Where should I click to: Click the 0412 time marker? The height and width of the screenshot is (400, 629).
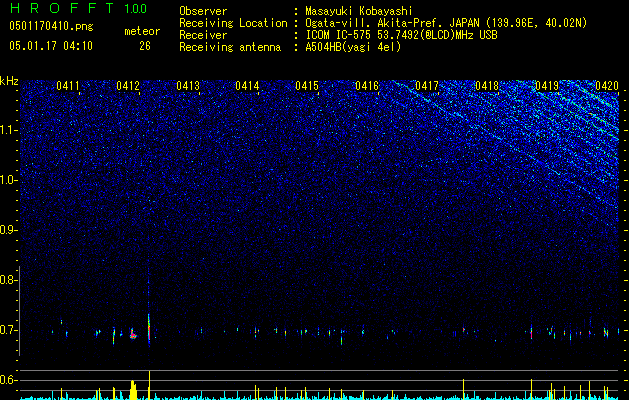point(128,86)
